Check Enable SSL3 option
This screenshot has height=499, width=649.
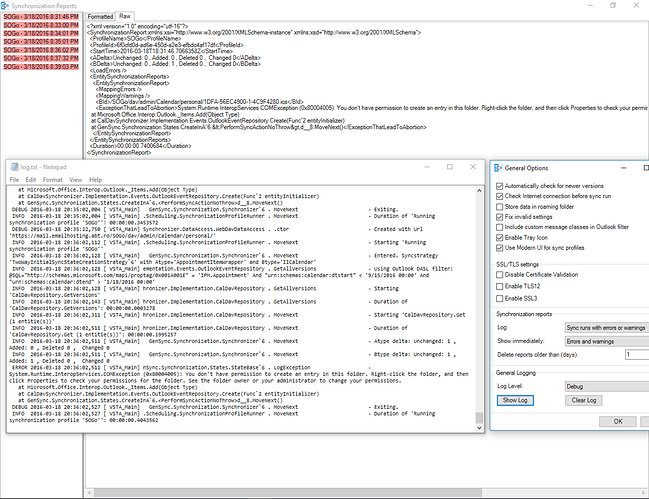pos(500,298)
